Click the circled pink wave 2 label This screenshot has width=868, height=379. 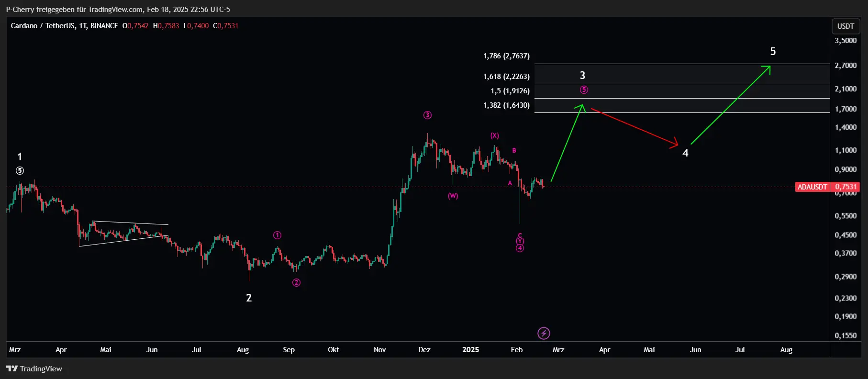tap(297, 282)
